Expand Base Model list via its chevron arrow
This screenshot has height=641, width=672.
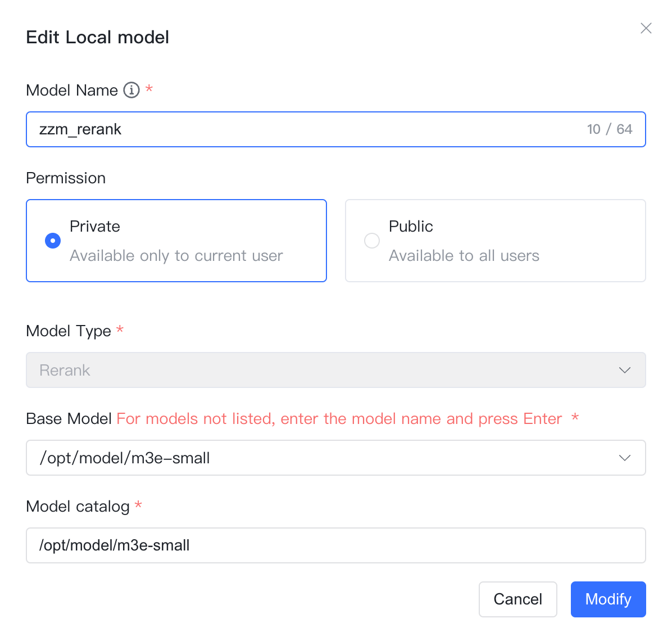click(624, 458)
